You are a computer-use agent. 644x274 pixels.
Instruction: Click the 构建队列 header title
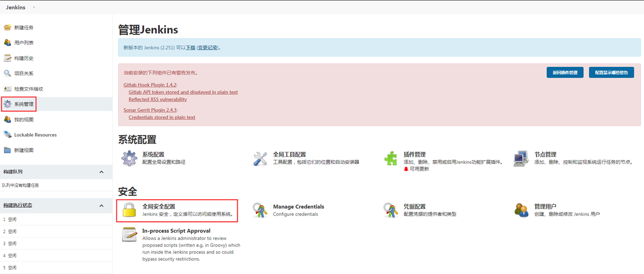tap(13, 172)
